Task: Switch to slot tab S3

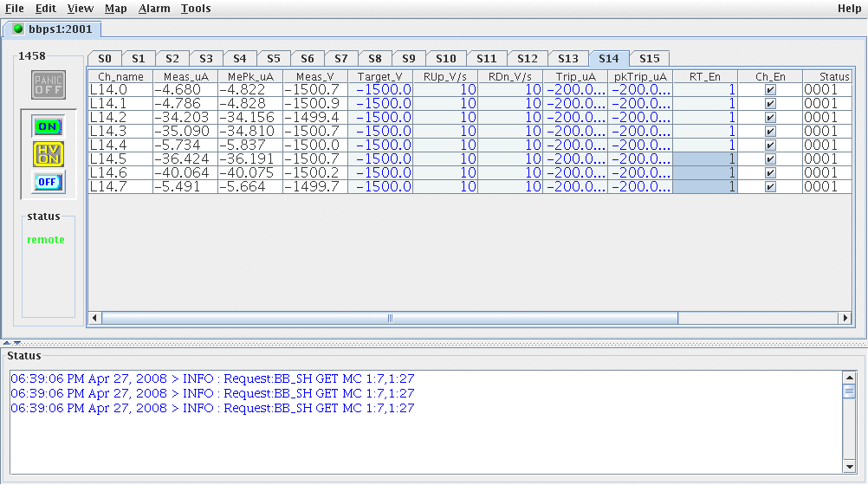Action: coord(206,58)
